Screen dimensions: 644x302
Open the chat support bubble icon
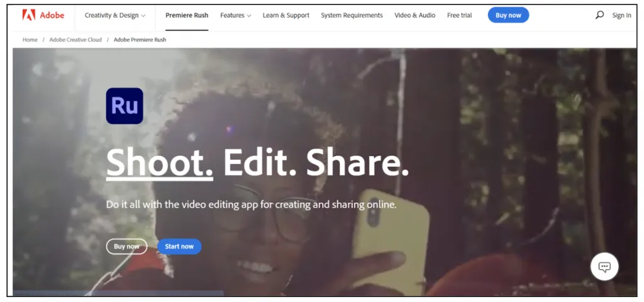tap(604, 267)
